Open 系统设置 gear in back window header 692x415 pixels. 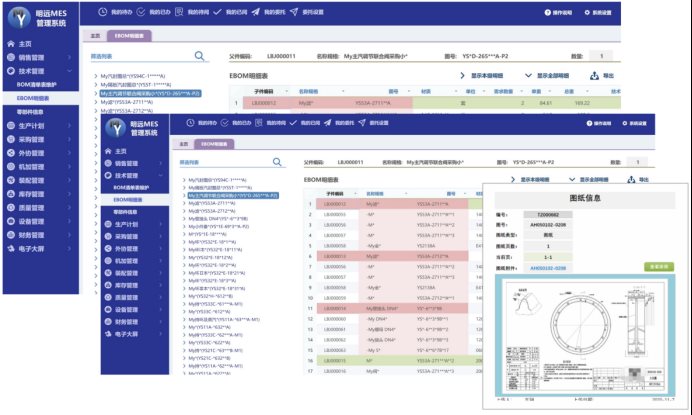(652, 12)
